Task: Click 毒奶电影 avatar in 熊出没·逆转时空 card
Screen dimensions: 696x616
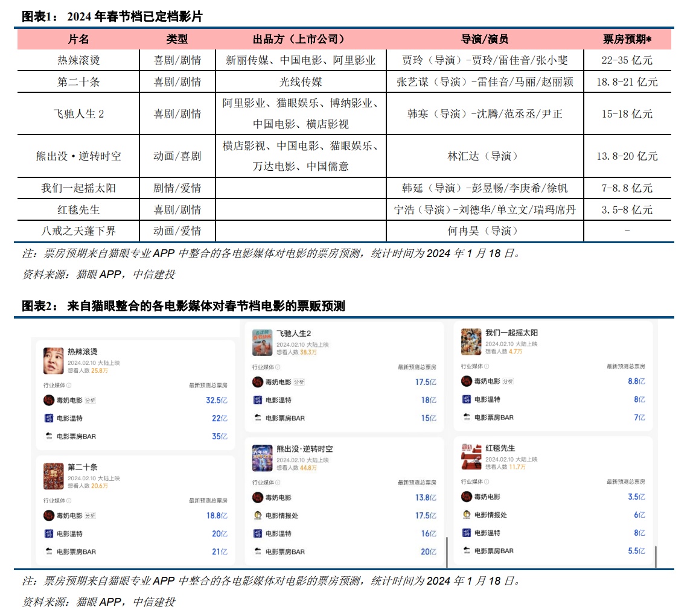Action: click(x=258, y=498)
